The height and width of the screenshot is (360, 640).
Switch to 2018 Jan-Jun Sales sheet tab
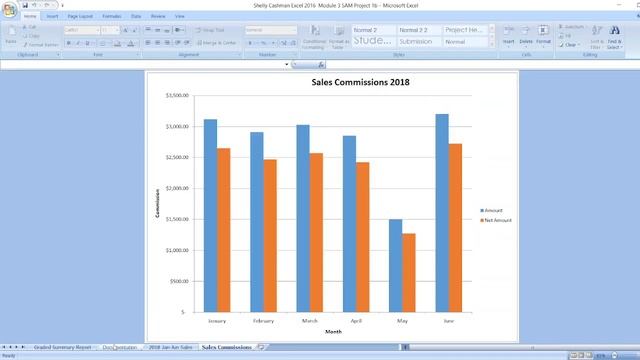(170, 347)
